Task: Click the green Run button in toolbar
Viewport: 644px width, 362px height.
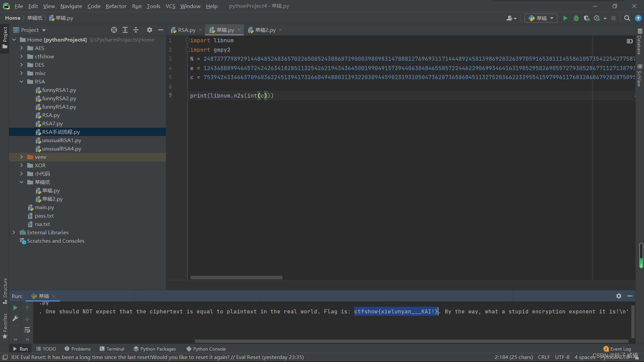Action: [x=565, y=18]
